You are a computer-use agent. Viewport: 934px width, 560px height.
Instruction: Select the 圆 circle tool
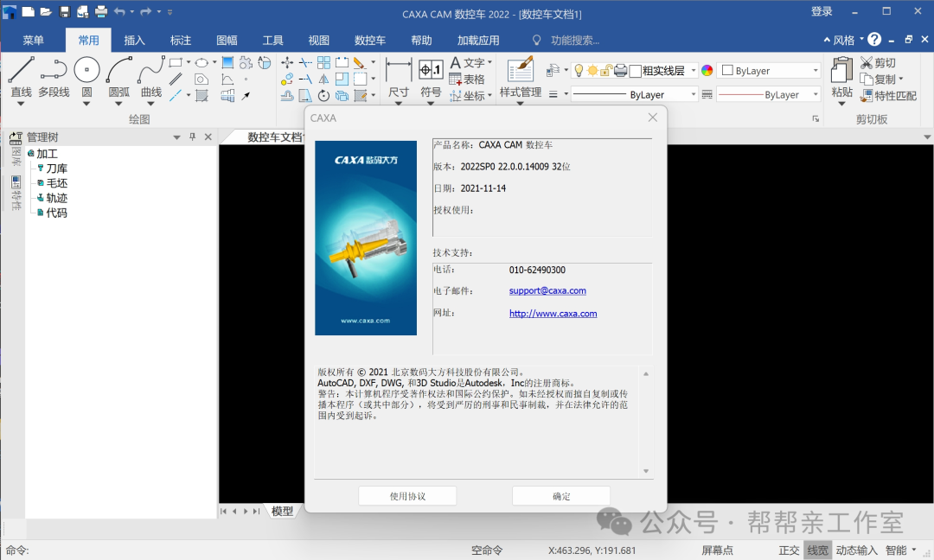tap(86, 76)
